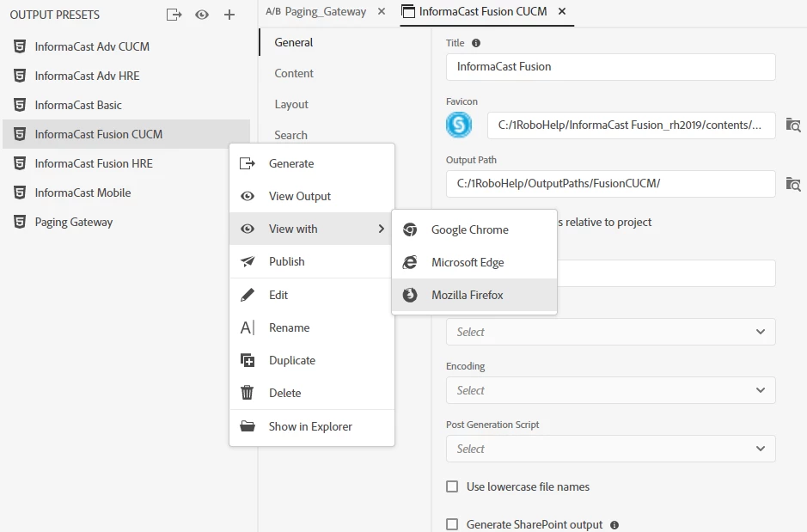Click the Mozilla Firefox browser icon
Image resolution: width=807 pixels, height=532 pixels.
[x=410, y=295]
